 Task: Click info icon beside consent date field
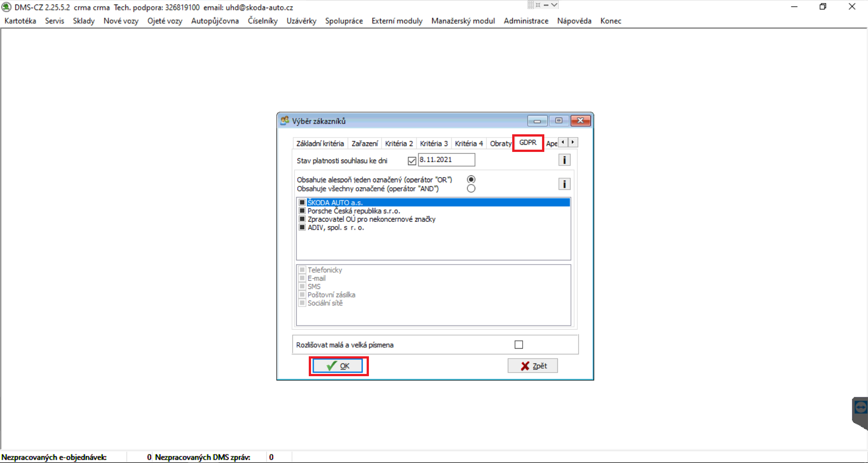[564, 160]
